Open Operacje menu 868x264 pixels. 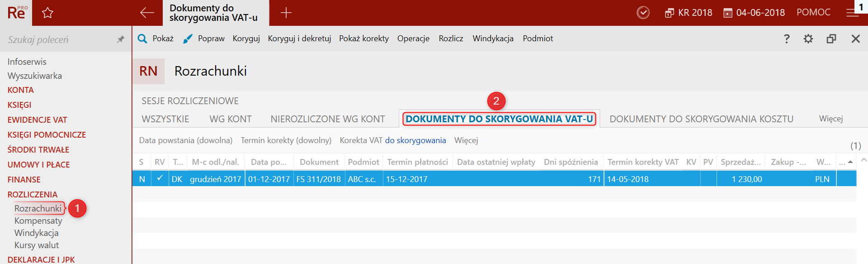[x=413, y=38]
